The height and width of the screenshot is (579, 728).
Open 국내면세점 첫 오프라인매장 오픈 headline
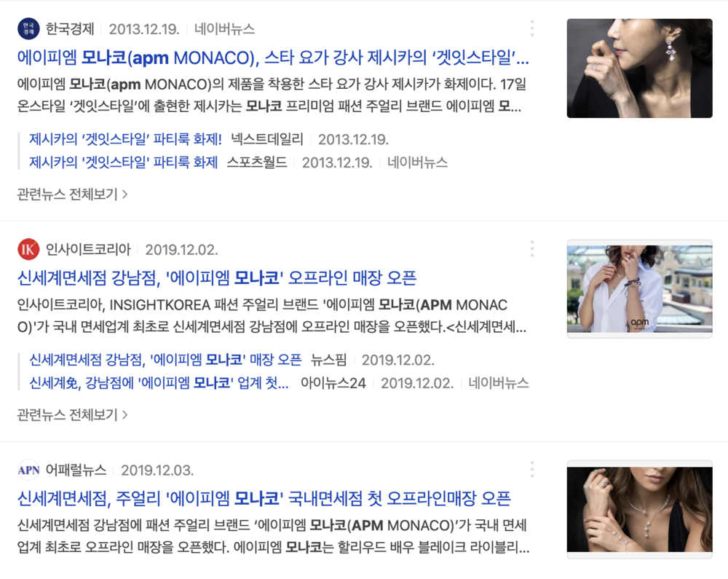[264, 499]
